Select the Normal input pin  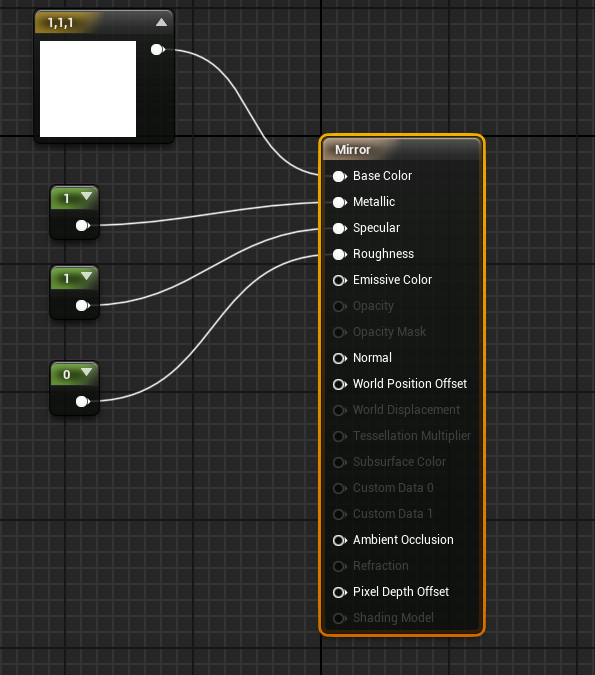pyautogui.click(x=340, y=358)
